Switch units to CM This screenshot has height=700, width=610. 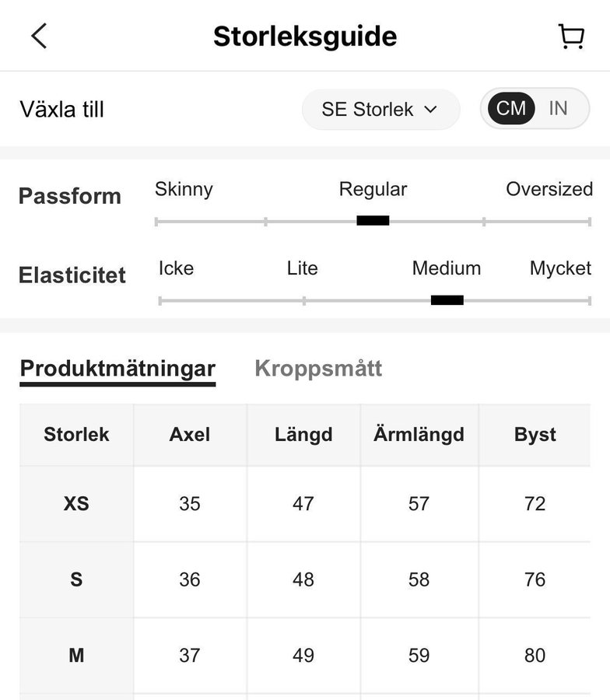tap(511, 108)
